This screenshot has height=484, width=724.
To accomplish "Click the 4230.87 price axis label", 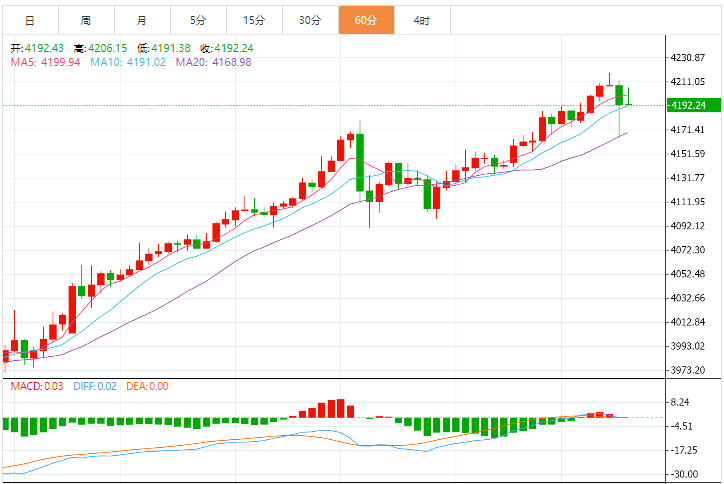I will click(689, 57).
